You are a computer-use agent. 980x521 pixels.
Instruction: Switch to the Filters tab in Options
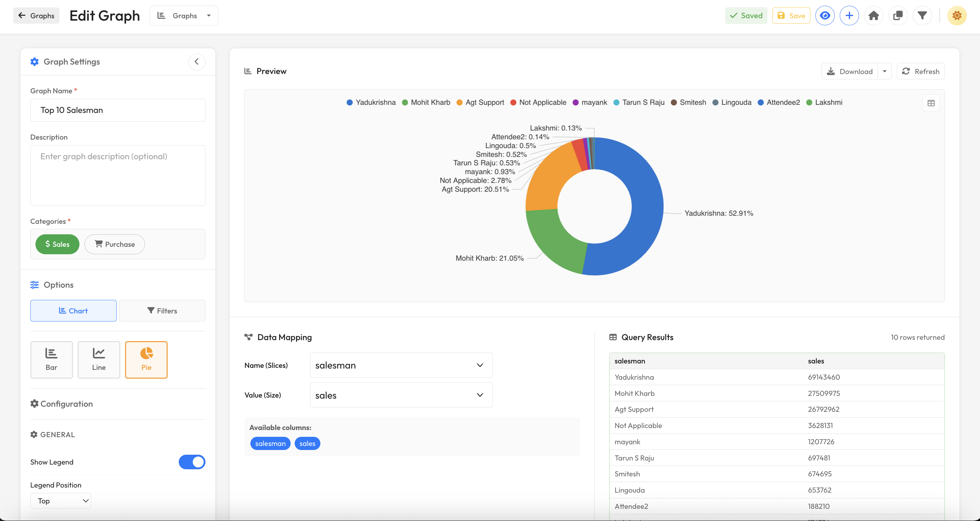162,311
